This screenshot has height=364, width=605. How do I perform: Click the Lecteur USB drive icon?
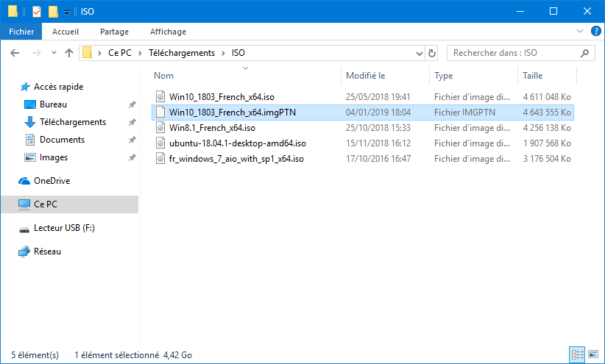click(x=24, y=230)
